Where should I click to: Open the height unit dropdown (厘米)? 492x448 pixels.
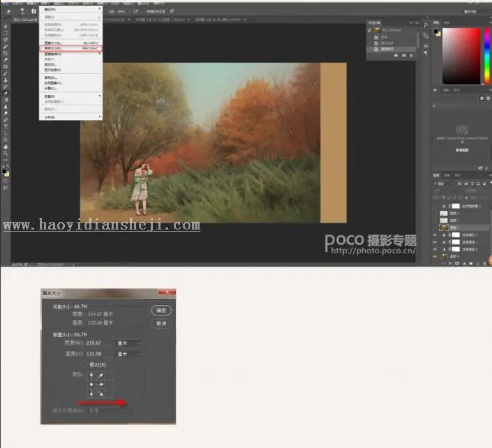128,354
